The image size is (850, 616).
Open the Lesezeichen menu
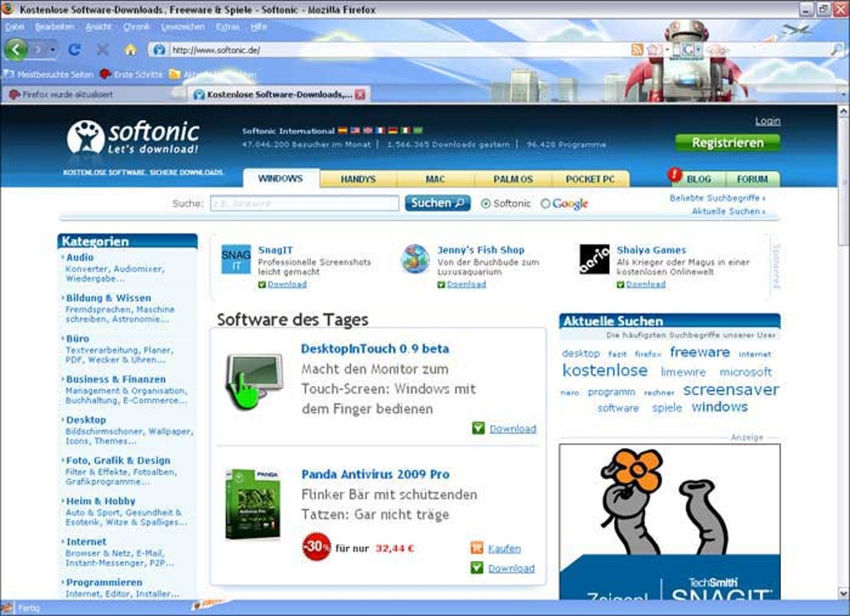click(182, 27)
